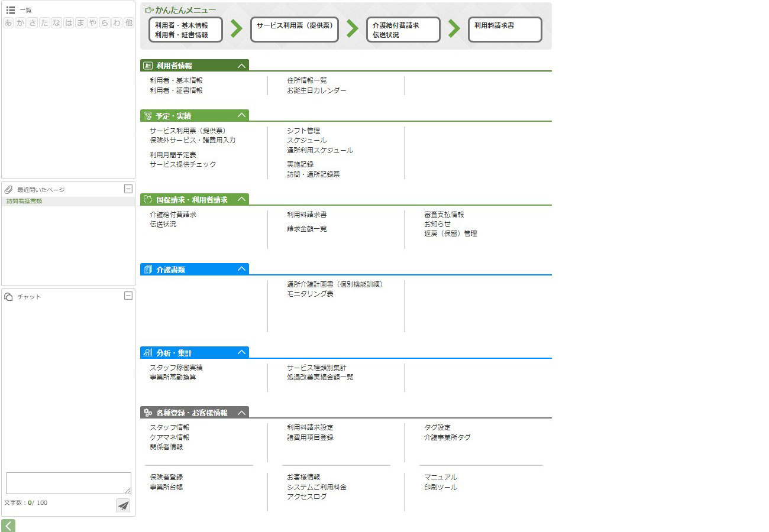Screen dimensions: 769x532
Task: Filter the list by あ kana button
Action: click(x=8, y=23)
